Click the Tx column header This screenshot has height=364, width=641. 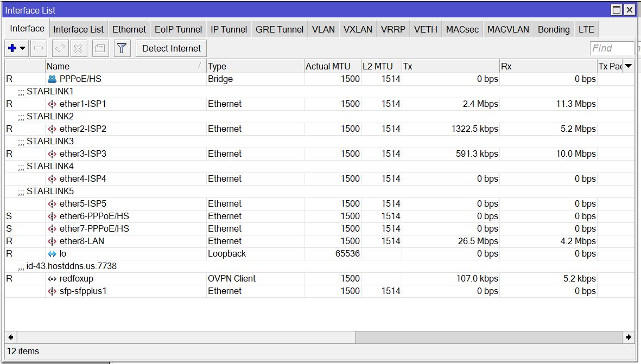tap(450, 66)
